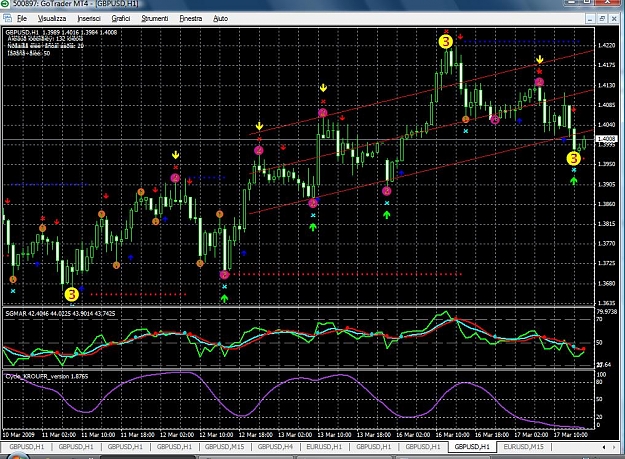Click the GBPUSD,H1 OHLC header text in chart
Image resolution: width=625 pixels, height=459 pixels.
61,32
